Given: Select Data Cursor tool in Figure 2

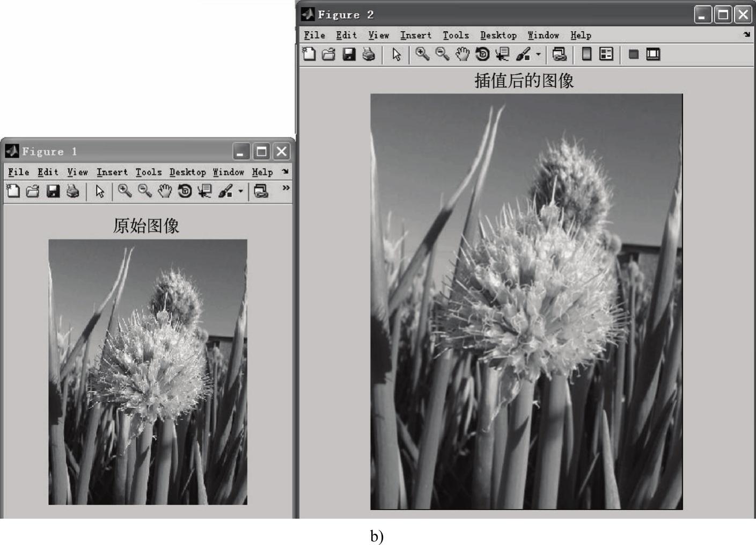Looking at the screenshot, I should 502,54.
